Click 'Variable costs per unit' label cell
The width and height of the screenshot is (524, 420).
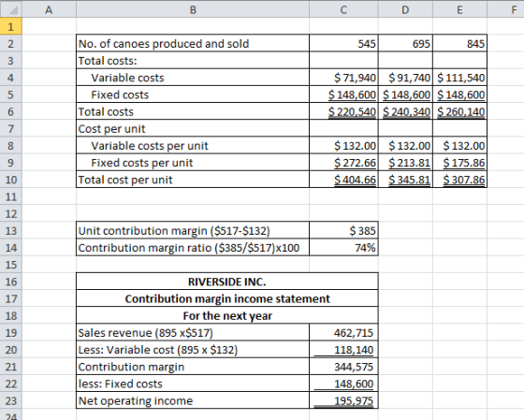pyautogui.click(x=193, y=145)
